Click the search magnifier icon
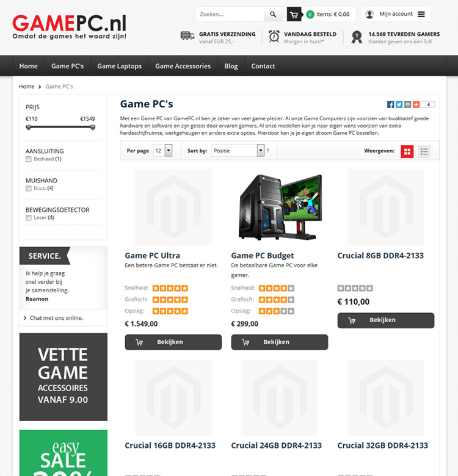The width and height of the screenshot is (458, 476). [273, 14]
